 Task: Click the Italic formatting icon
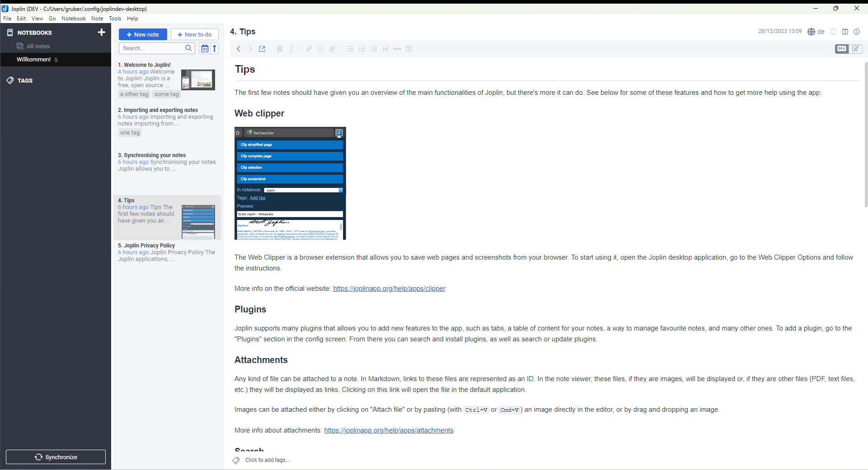291,49
